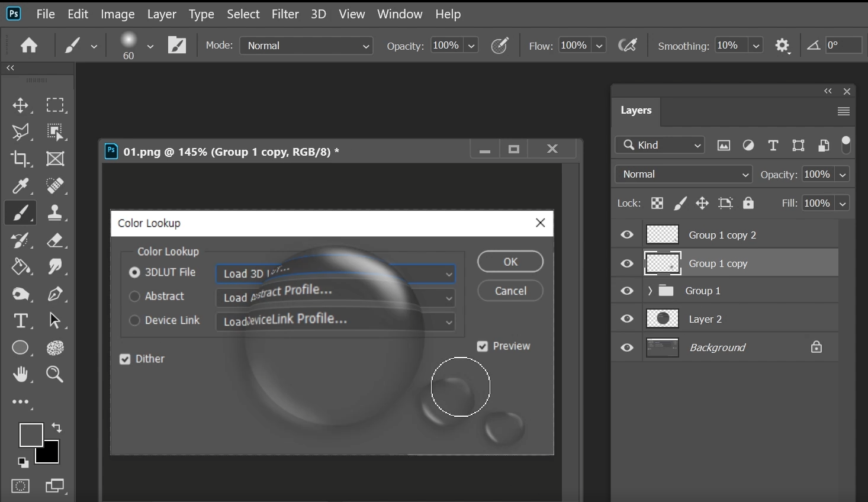Screen dimensions: 868x502
Task: Open the Layer menu
Action: click(x=162, y=14)
